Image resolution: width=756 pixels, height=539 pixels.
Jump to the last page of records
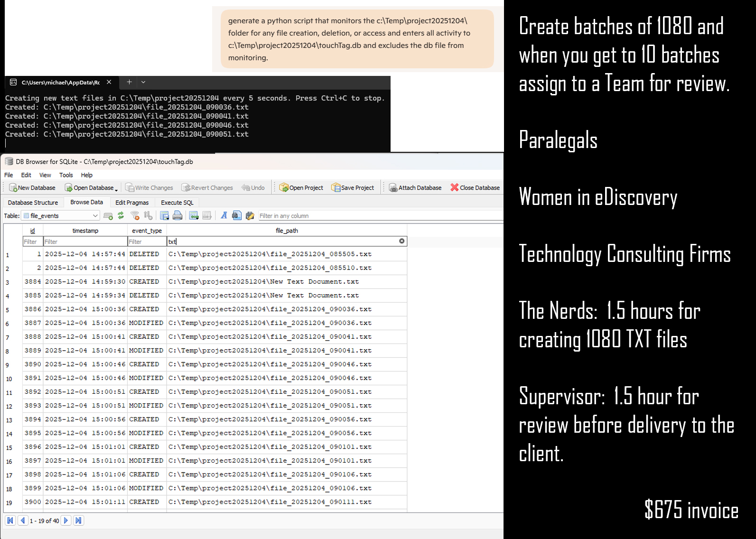pyautogui.click(x=79, y=520)
